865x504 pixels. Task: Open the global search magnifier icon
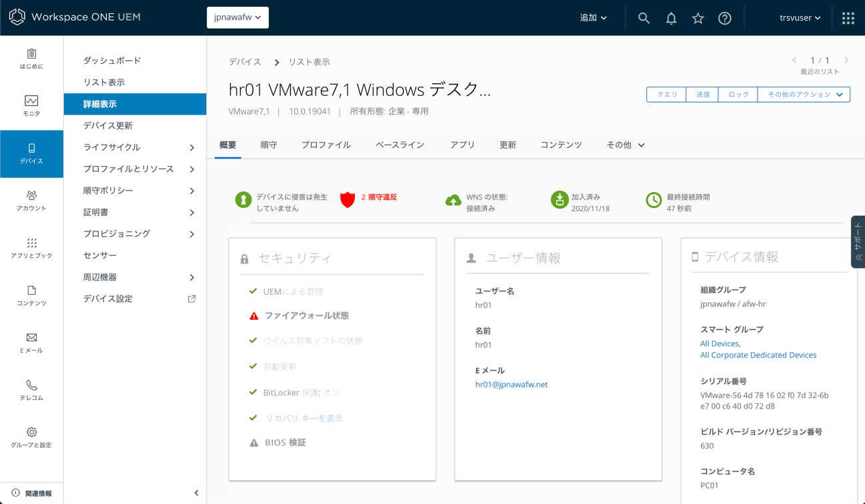[644, 18]
